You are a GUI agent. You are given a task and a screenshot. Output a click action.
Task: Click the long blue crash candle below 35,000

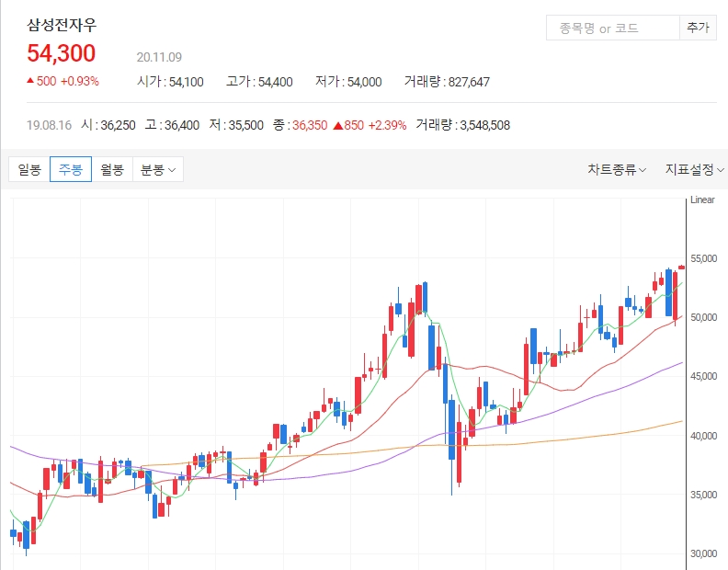point(451,429)
